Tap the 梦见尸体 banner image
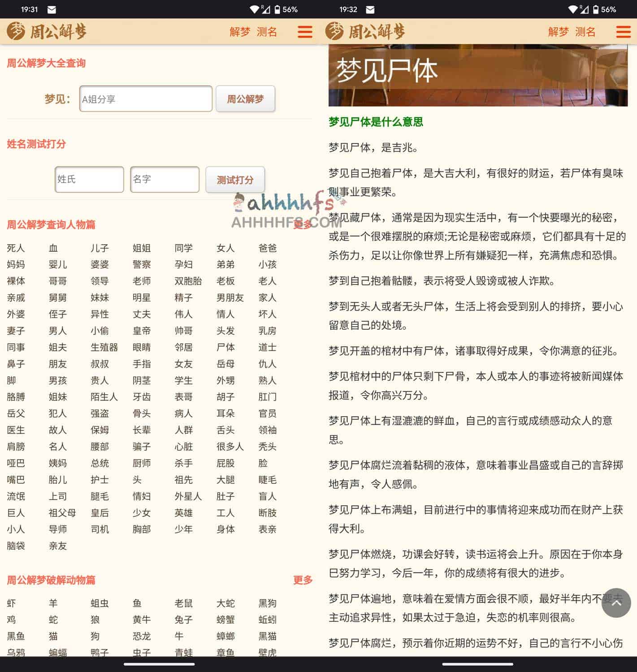The height and width of the screenshot is (672, 637). click(478, 75)
